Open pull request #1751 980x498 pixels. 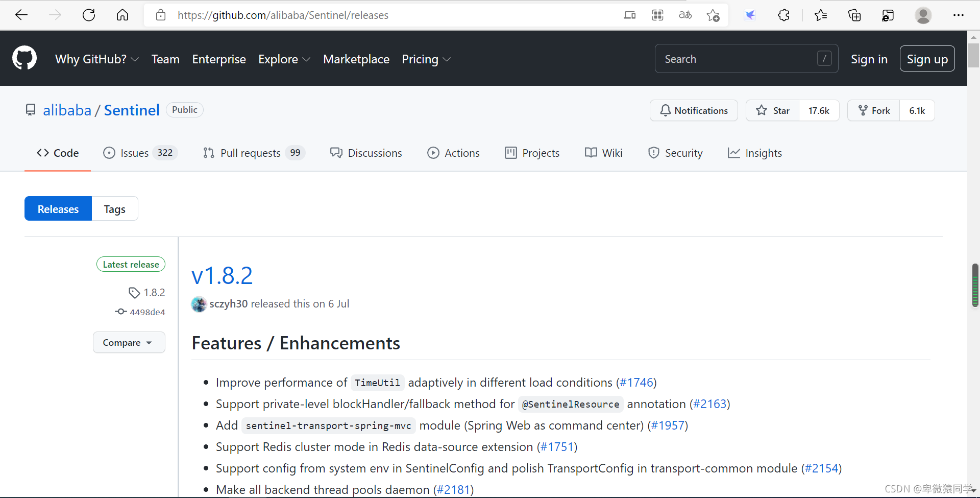[557, 446]
